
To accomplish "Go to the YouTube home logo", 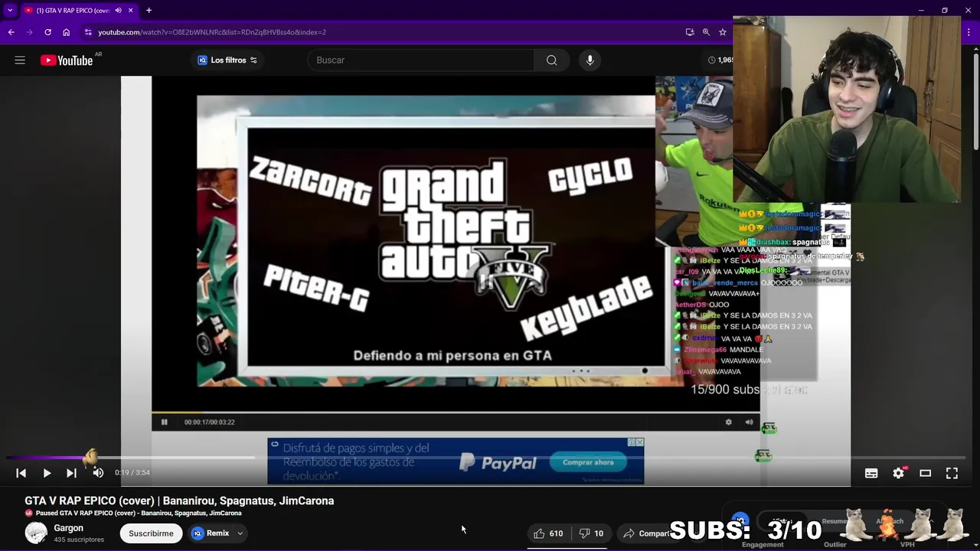I will (x=67, y=60).
